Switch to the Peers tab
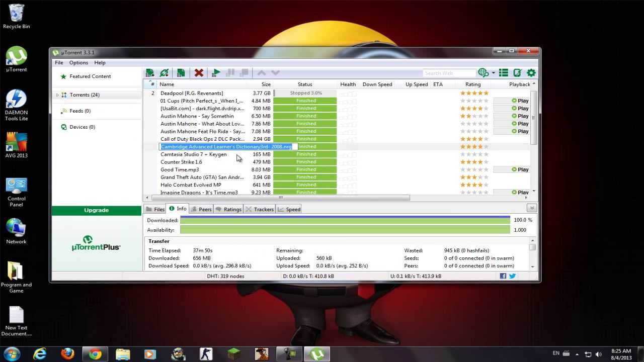Image resolution: width=644 pixels, height=362 pixels. tap(201, 209)
